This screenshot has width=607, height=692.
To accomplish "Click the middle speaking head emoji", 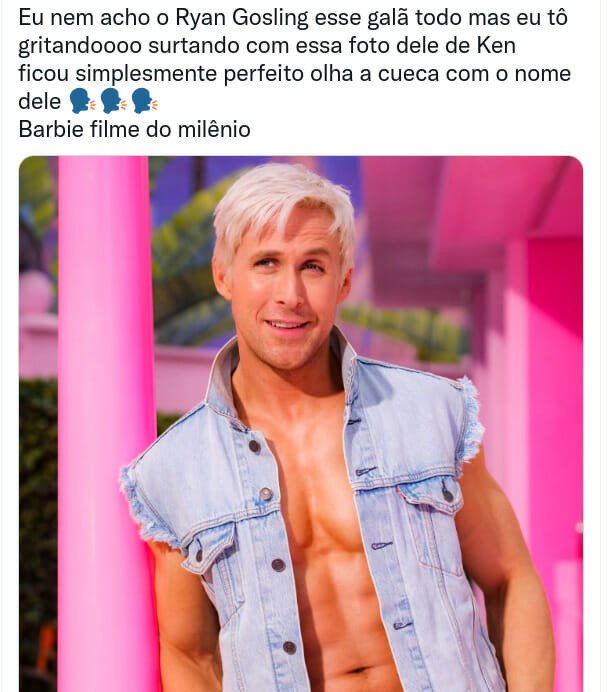I will (x=113, y=101).
